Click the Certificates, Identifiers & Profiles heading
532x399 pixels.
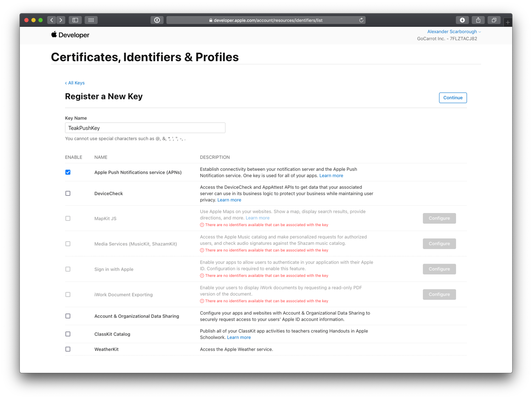tap(145, 57)
